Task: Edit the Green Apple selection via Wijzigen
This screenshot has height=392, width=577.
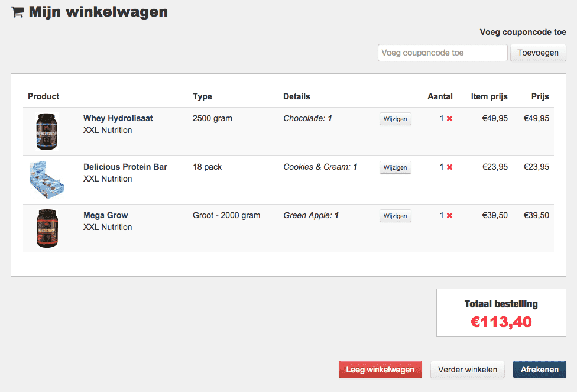Action: pyautogui.click(x=395, y=216)
